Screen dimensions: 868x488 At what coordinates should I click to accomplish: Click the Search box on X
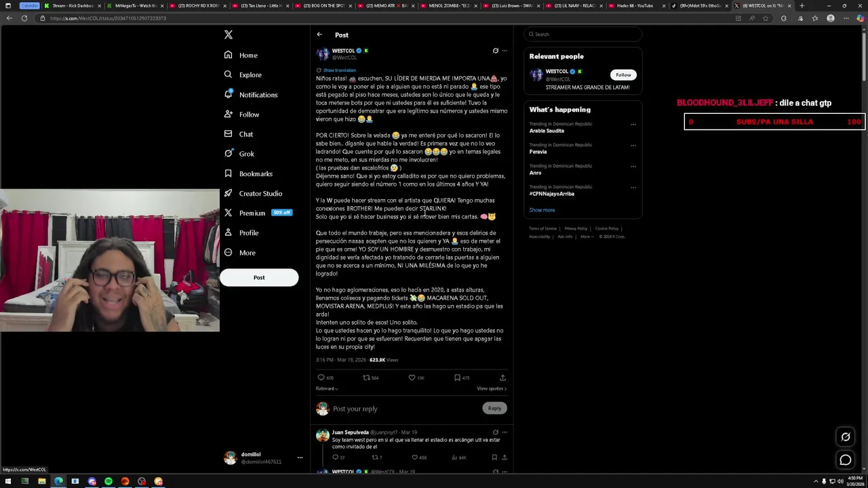coord(583,34)
